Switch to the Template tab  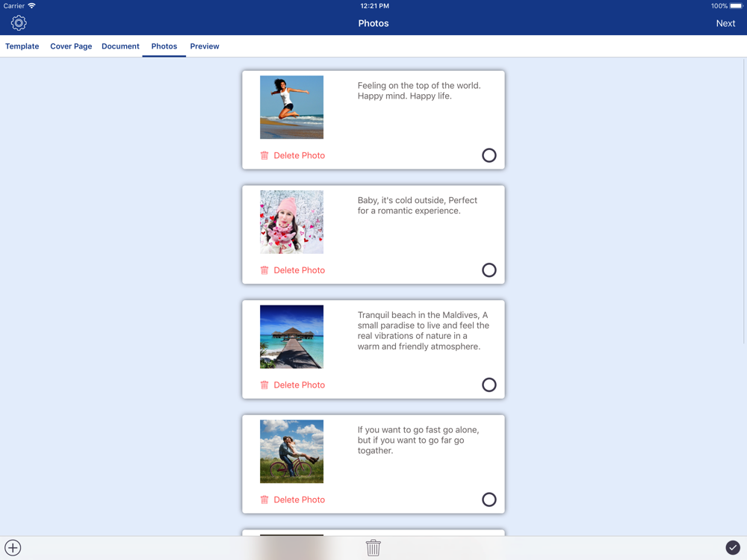(x=22, y=46)
